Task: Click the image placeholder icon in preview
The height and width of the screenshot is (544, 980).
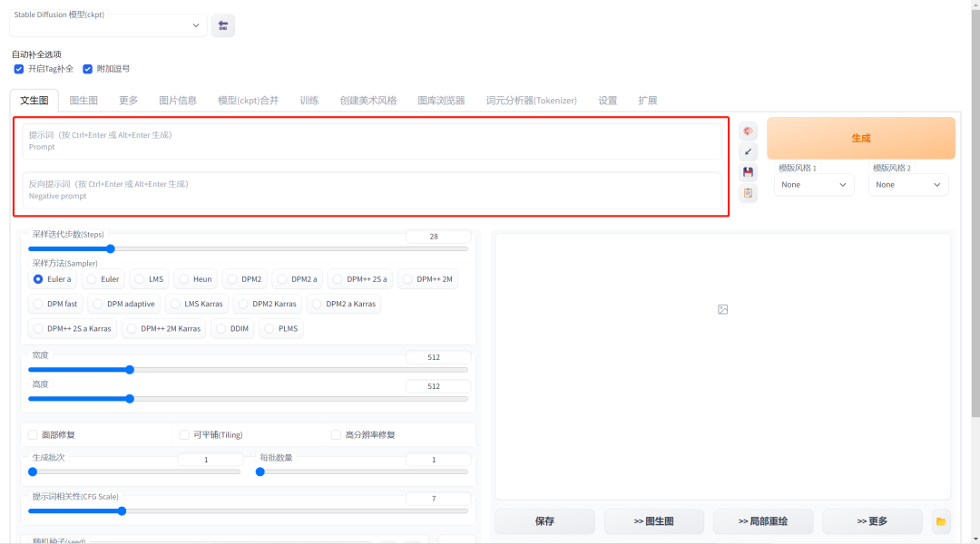Action: pyautogui.click(x=723, y=309)
